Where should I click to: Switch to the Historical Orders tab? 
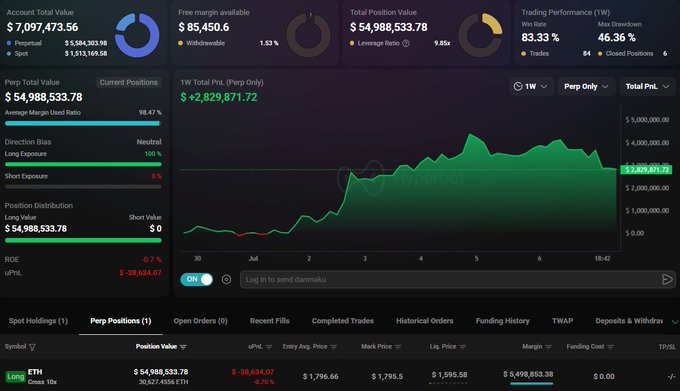tap(425, 321)
